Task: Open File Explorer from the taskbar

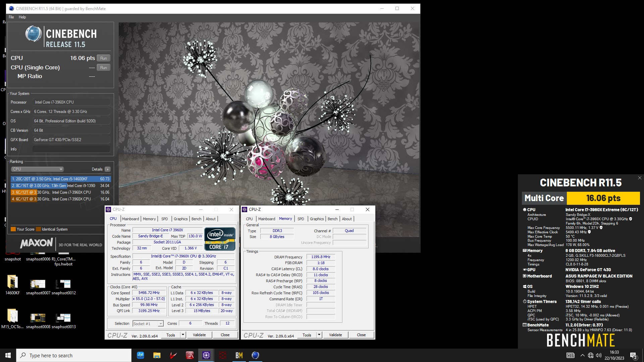Action: [157, 355]
